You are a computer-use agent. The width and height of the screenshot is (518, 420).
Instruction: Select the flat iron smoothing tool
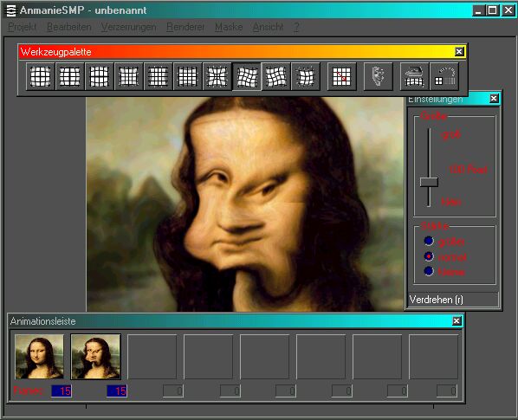[x=414, y=76]
